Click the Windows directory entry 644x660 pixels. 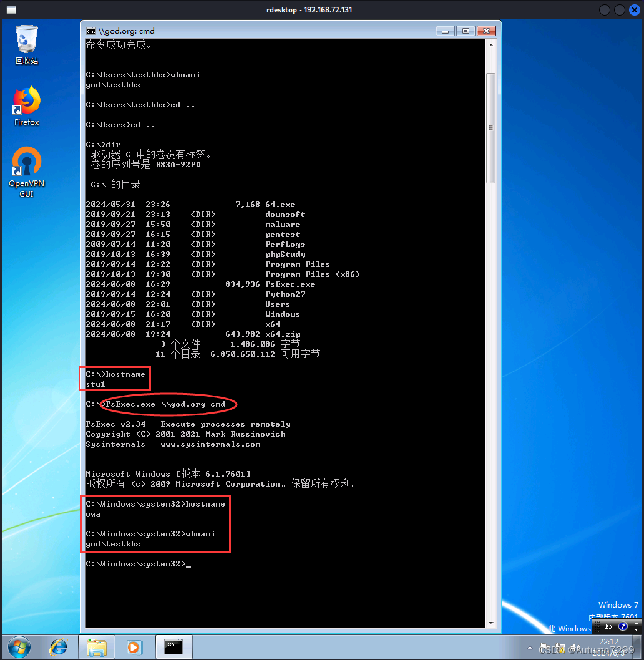tap(283, 314)
